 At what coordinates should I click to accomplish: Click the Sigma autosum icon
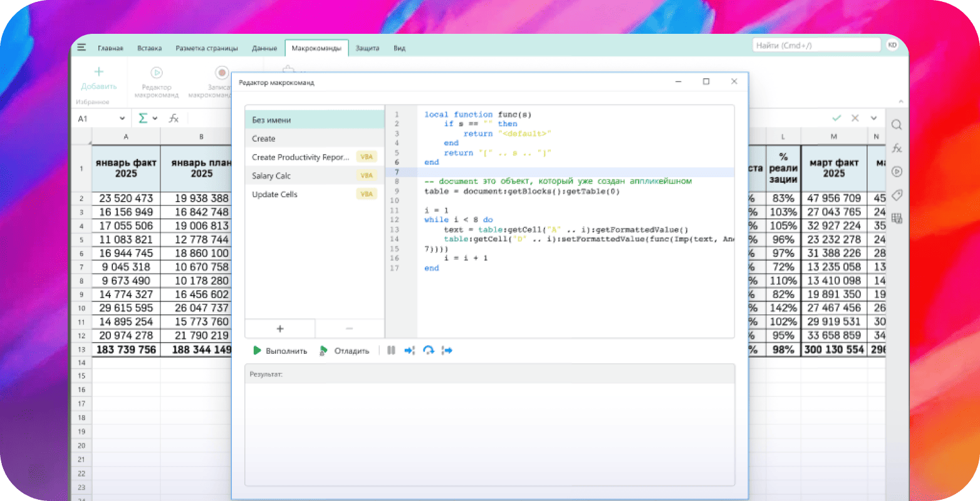tap(143, 118)
